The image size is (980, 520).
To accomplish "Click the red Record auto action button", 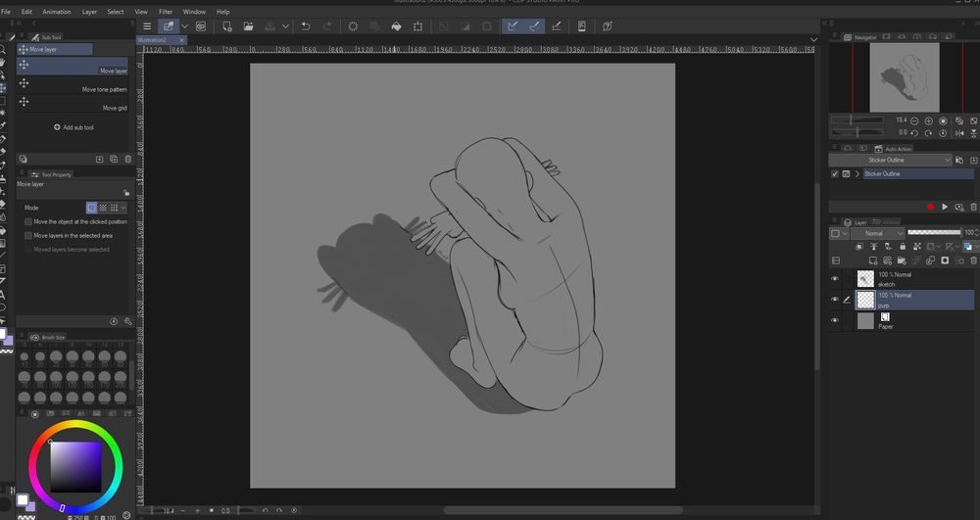I will [930, 207].
